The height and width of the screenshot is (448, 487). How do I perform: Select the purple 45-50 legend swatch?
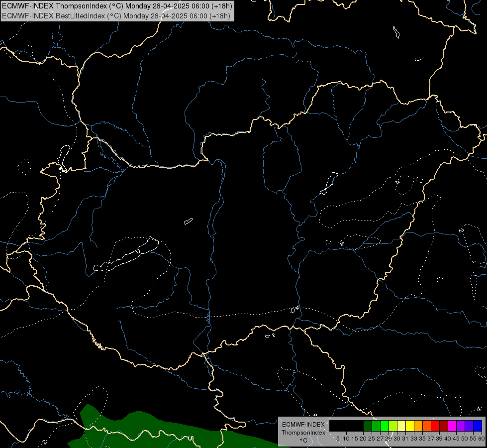461,426
